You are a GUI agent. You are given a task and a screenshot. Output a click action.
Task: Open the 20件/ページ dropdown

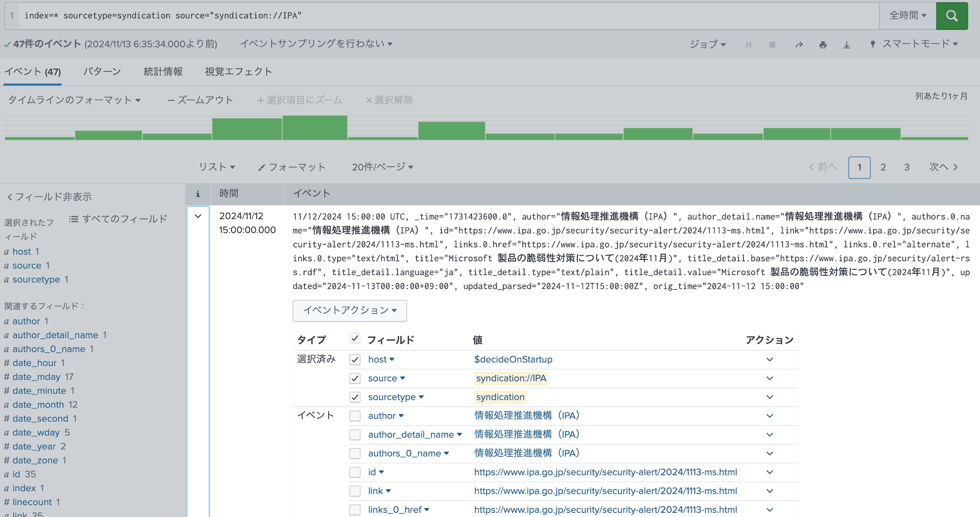382,167
